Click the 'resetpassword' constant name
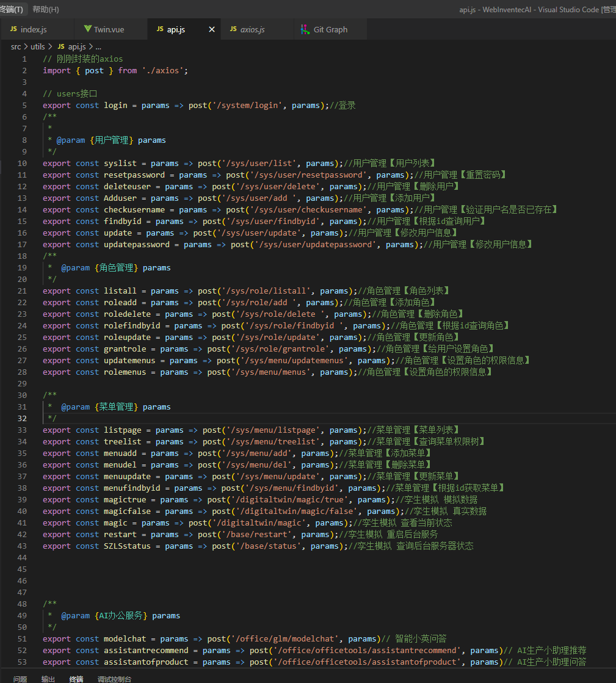The width and height of the screenshot is (616, 683). point(134,175)
